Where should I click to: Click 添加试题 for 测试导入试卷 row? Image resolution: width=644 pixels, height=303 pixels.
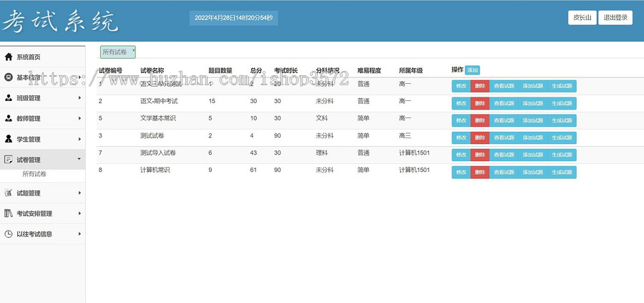tap(532, 155)
